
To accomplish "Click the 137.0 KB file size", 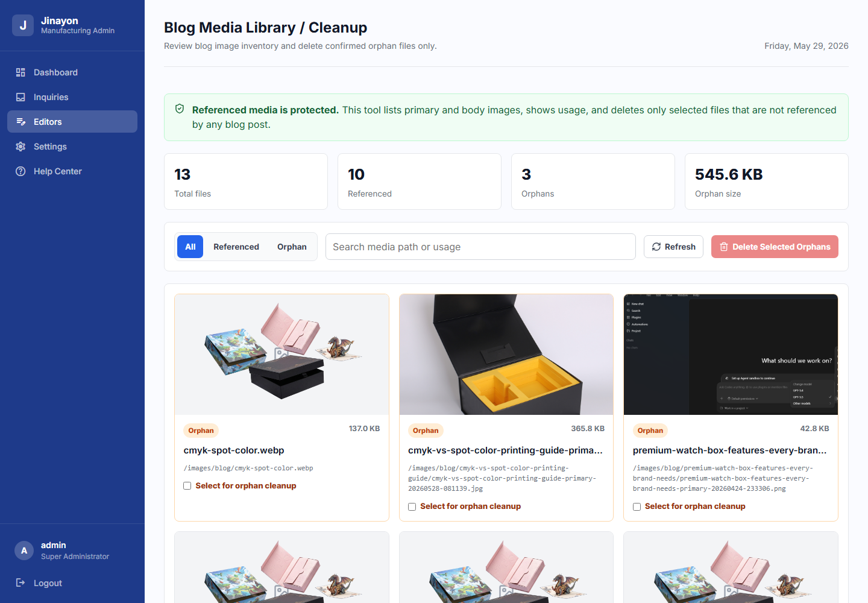I will [364, 429].
